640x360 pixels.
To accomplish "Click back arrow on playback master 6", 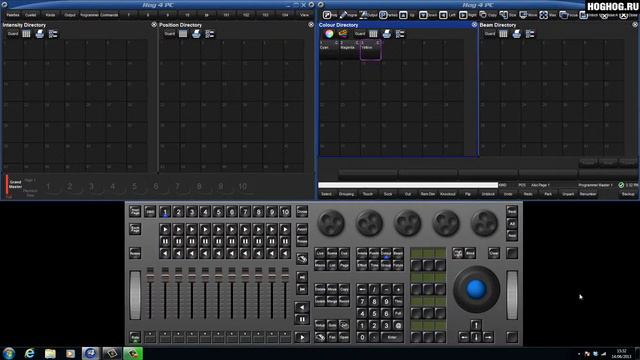I will pyautogui.click(x=232, y=254).
